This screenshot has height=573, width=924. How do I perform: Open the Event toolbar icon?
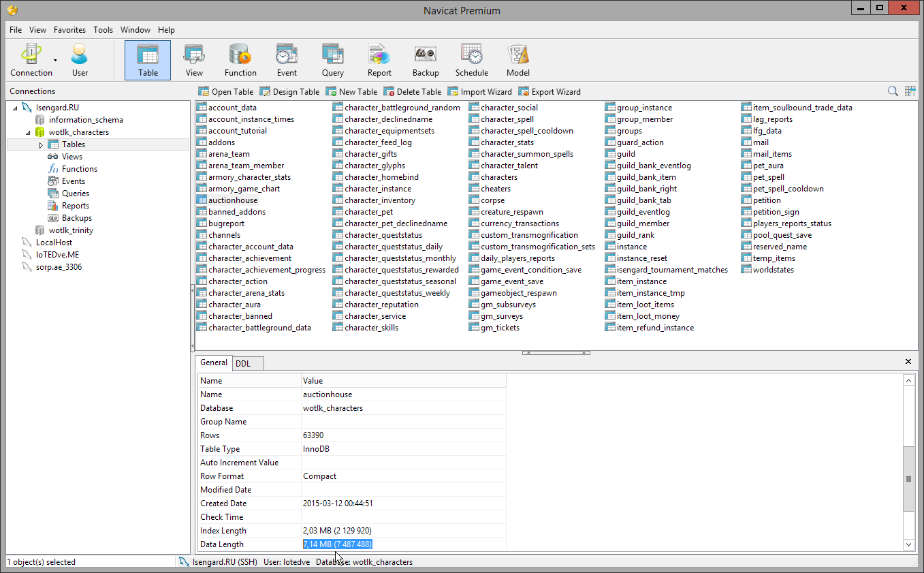pos(287,60)
